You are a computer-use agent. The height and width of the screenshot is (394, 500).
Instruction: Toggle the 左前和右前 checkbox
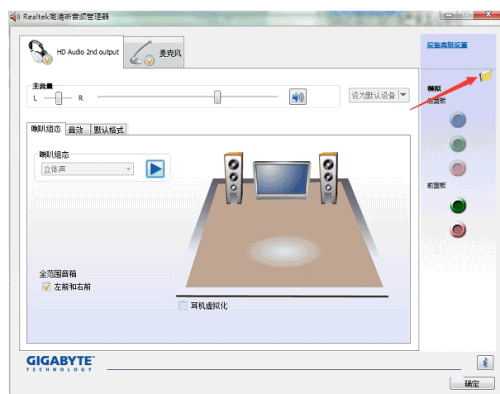46,287
